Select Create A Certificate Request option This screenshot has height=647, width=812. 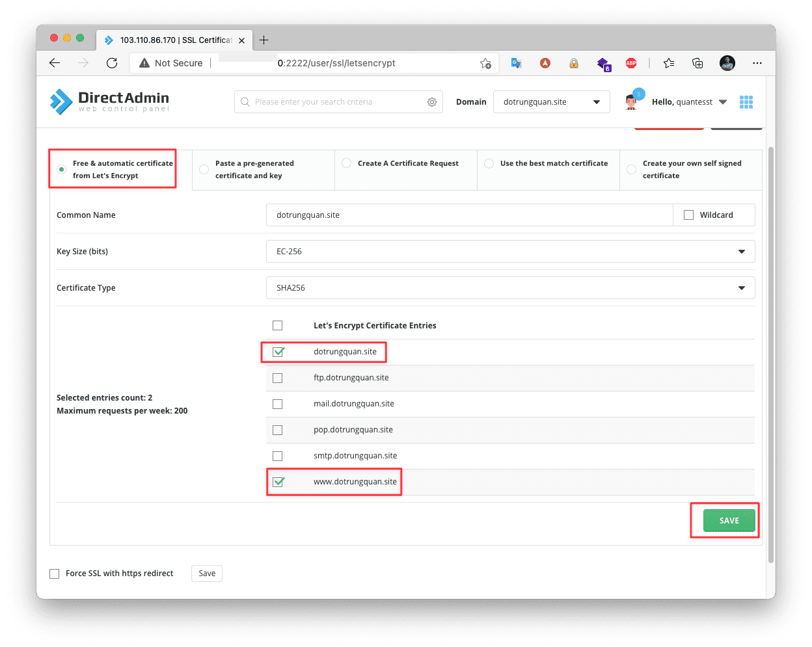point(345,163)
